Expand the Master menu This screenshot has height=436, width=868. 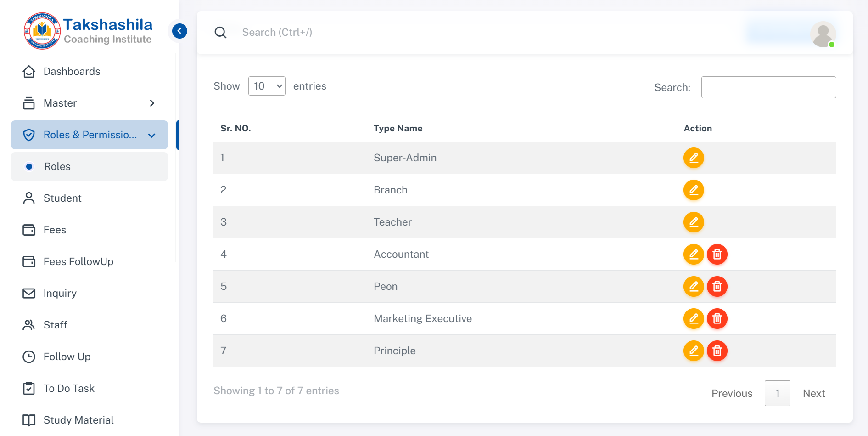(x=90, y=103)
